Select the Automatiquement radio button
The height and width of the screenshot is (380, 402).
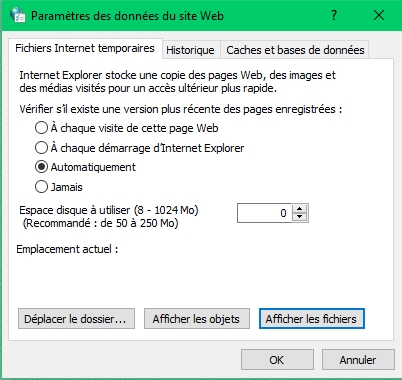click(85, 167)
